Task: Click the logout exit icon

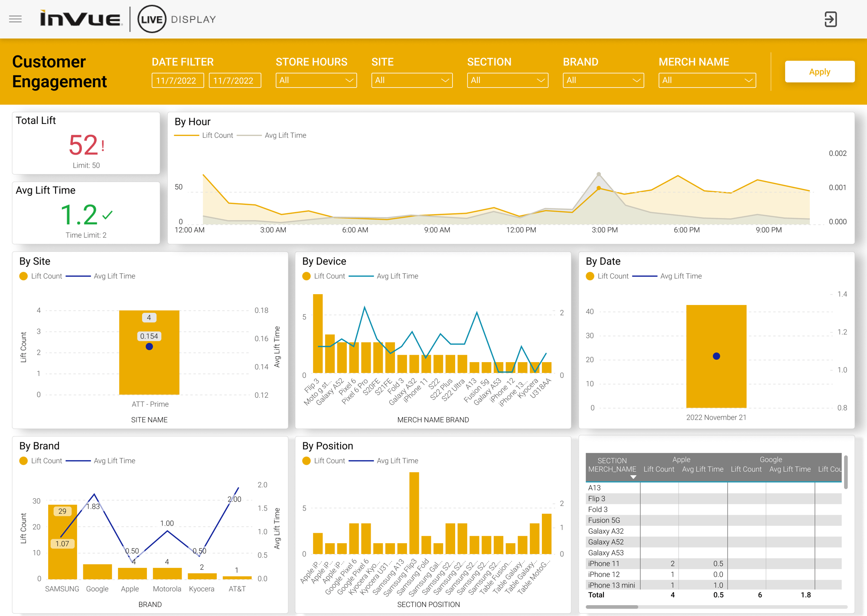Action: click(x=830, y=19)
